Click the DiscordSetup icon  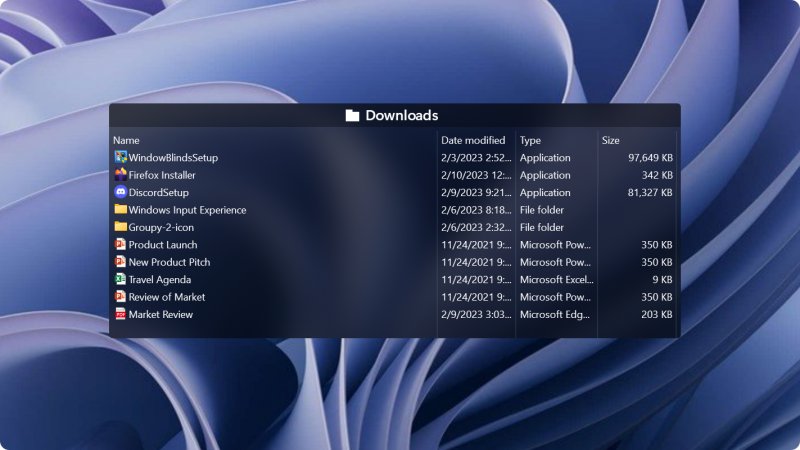coord(120,192)
